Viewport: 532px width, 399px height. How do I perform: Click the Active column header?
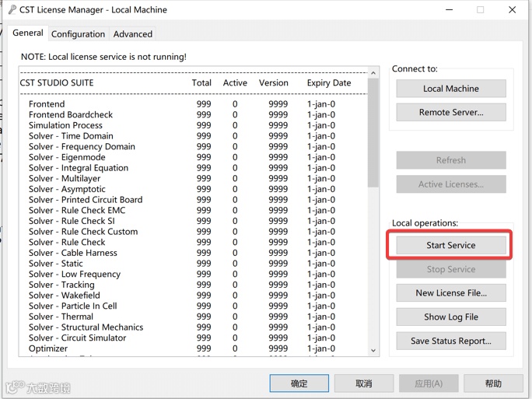coord(235,82)
